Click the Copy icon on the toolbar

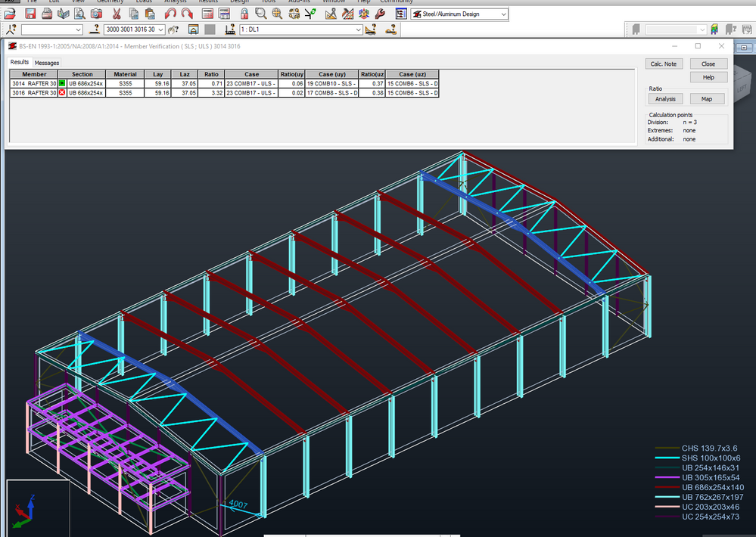[x=132, y=13]
